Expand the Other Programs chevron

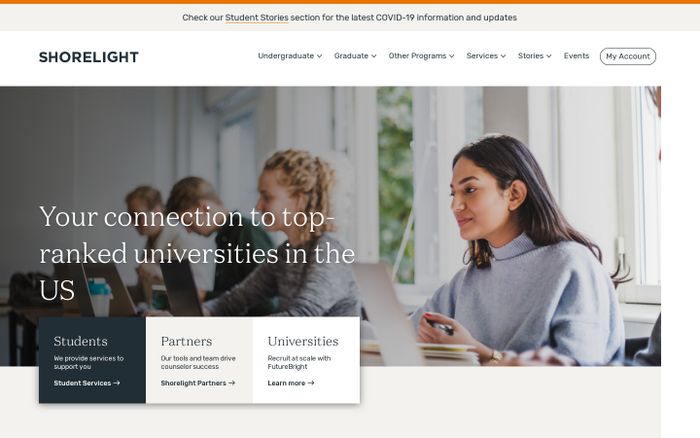(452, 56)
